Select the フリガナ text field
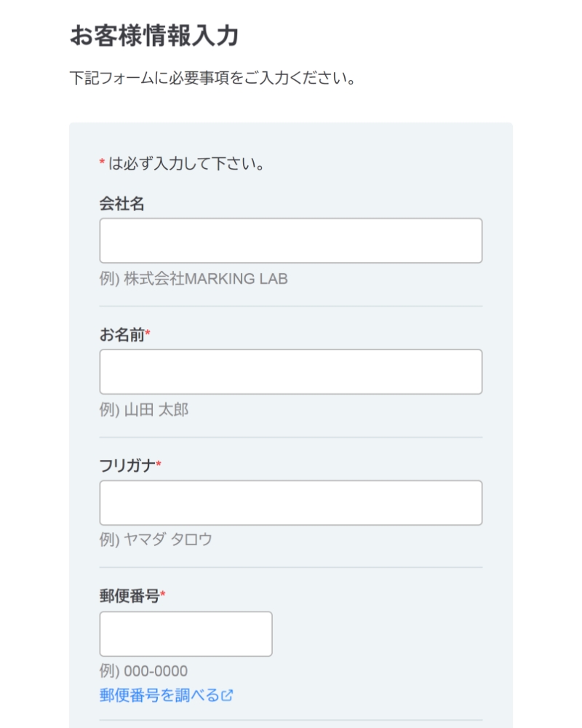 (290, 502)
